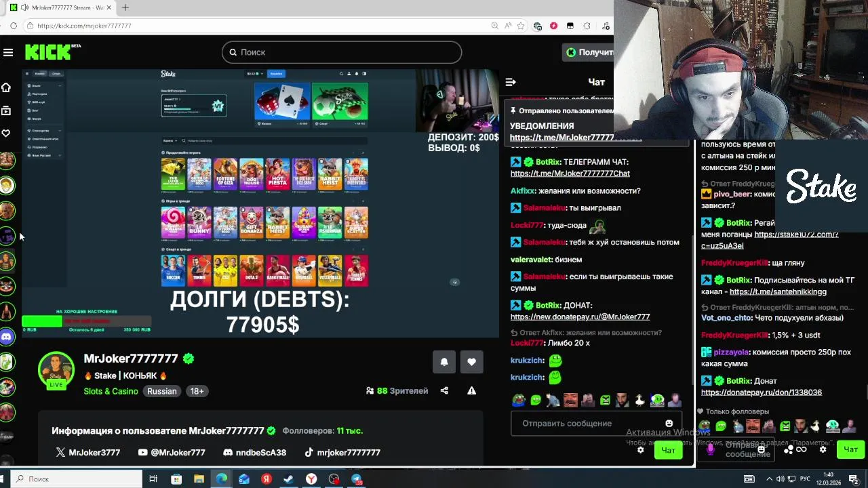The height and width of the screenshot is (488, 868).
Task: Click the Получить button in Kick header
Action: 589,52
